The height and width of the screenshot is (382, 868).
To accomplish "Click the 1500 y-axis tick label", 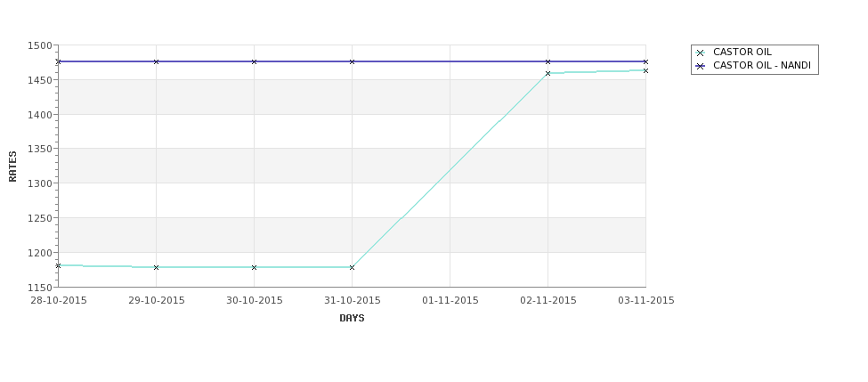I will [39, 46].
